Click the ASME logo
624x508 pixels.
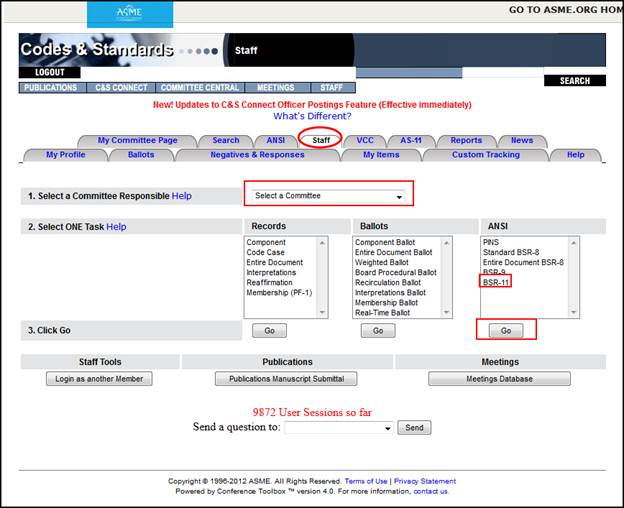point(130,14)
